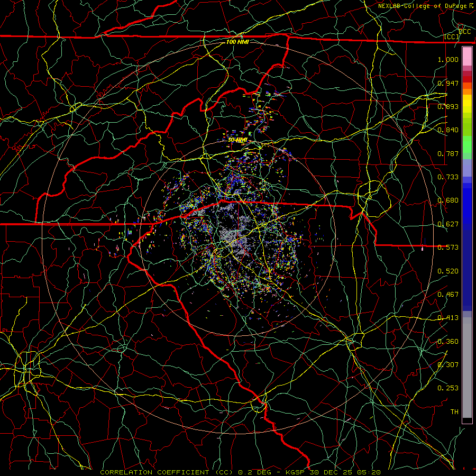Click the TH threshold label
Screen dimensions: 476x476
point(454,412)
